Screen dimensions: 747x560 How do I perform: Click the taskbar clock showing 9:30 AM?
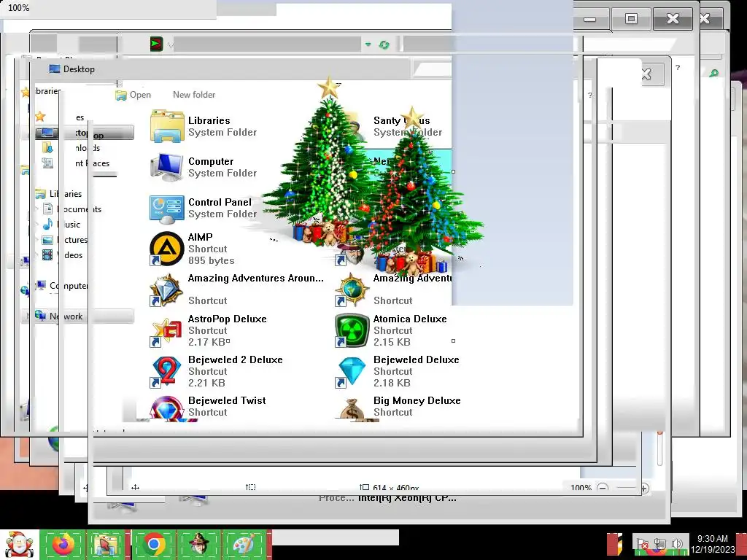[713, 543]
